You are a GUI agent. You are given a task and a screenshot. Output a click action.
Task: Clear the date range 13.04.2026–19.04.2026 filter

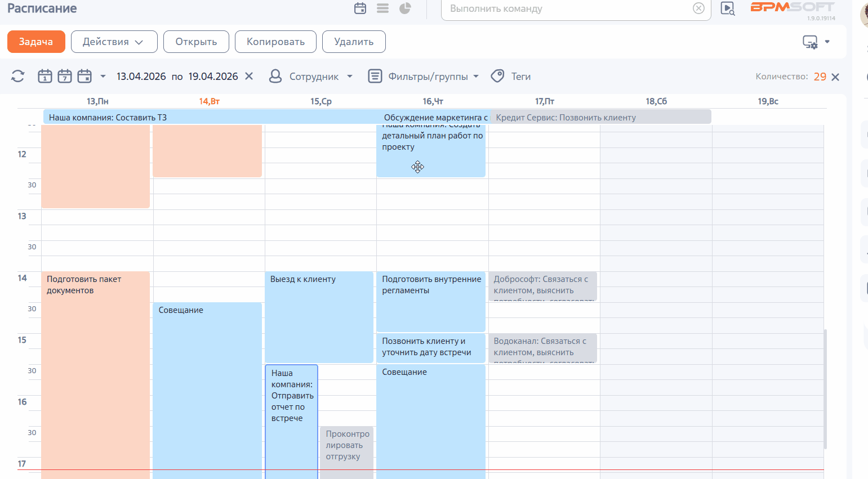(x=249, y=76)
